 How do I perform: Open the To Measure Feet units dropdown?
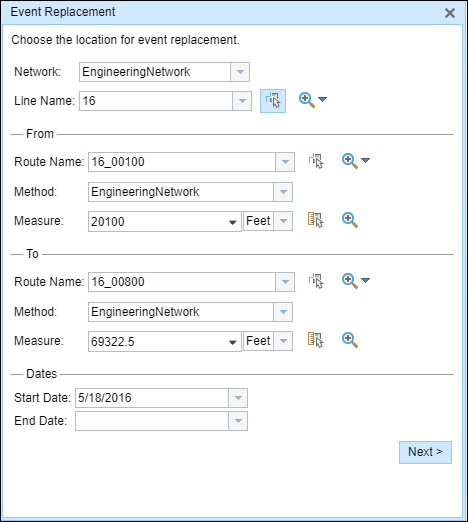pos(283,341)
